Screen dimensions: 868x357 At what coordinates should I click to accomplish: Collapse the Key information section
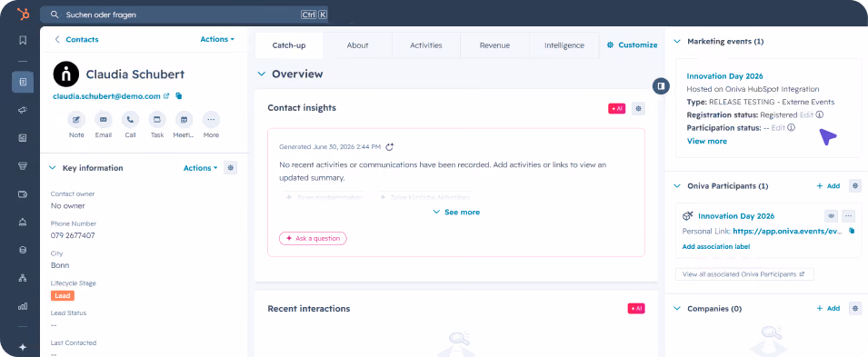tap(53, 168)
